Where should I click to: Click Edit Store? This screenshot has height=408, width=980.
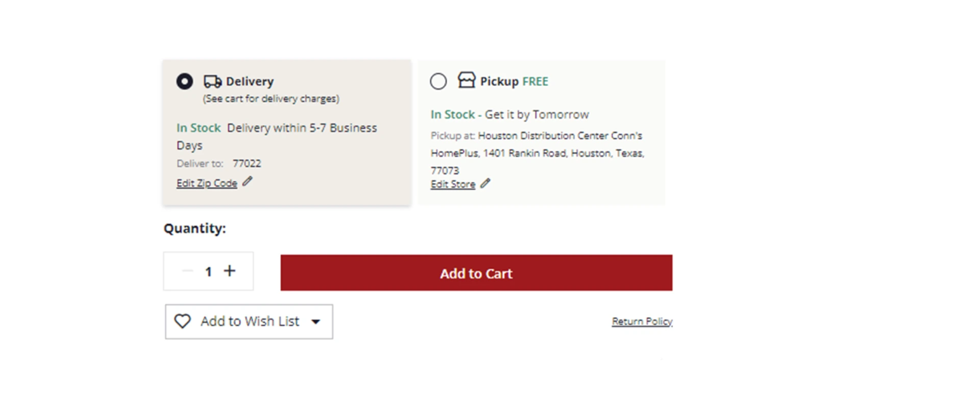click(x=453, y=184)
